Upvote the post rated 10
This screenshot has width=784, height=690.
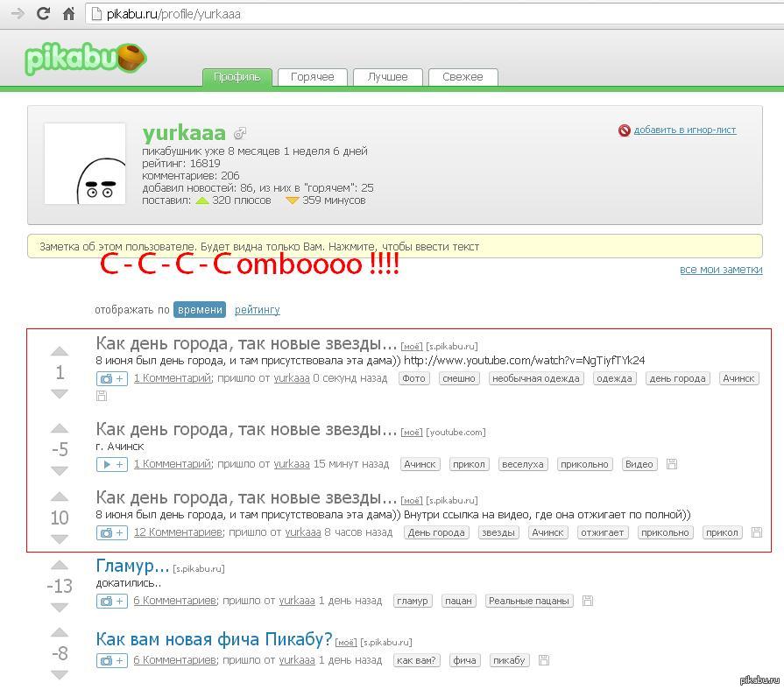[x=60, y=497]
